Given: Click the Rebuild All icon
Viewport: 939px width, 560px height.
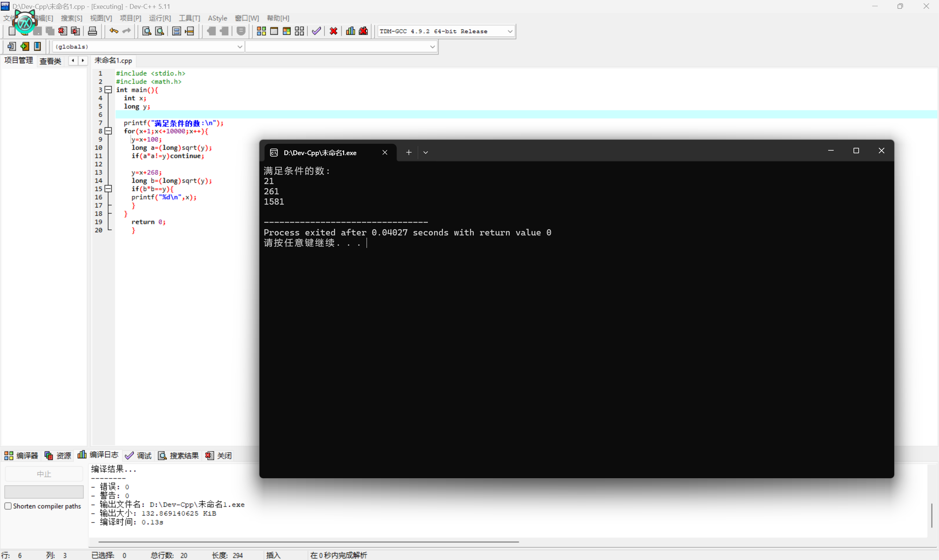Looking at the screenshot, I should (299, 31).
